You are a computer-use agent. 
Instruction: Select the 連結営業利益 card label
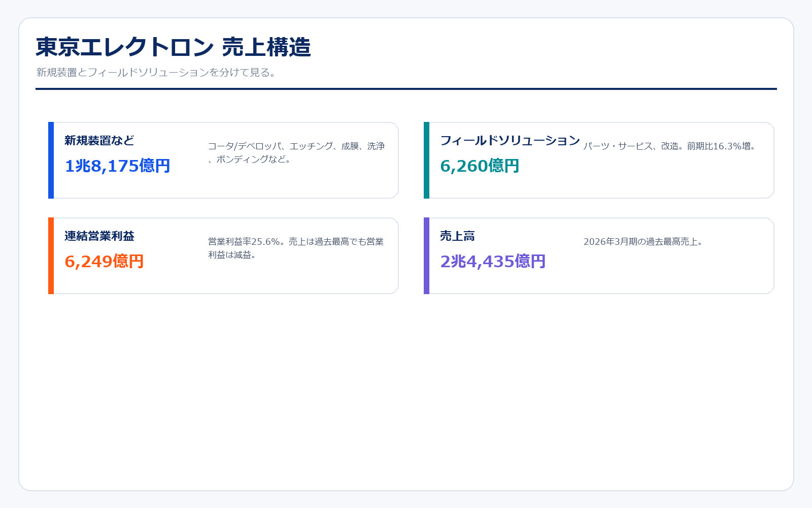(x=99, y=236)
